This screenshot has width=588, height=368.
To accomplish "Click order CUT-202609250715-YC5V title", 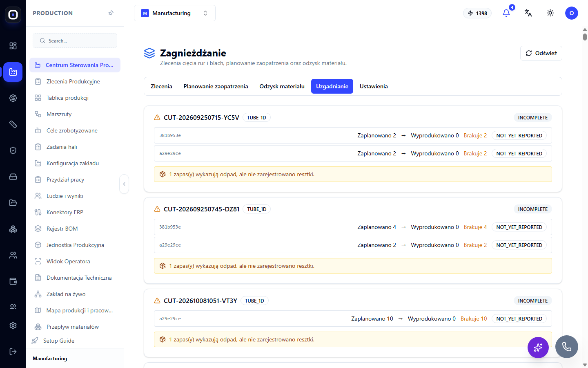I will point(201,117).
